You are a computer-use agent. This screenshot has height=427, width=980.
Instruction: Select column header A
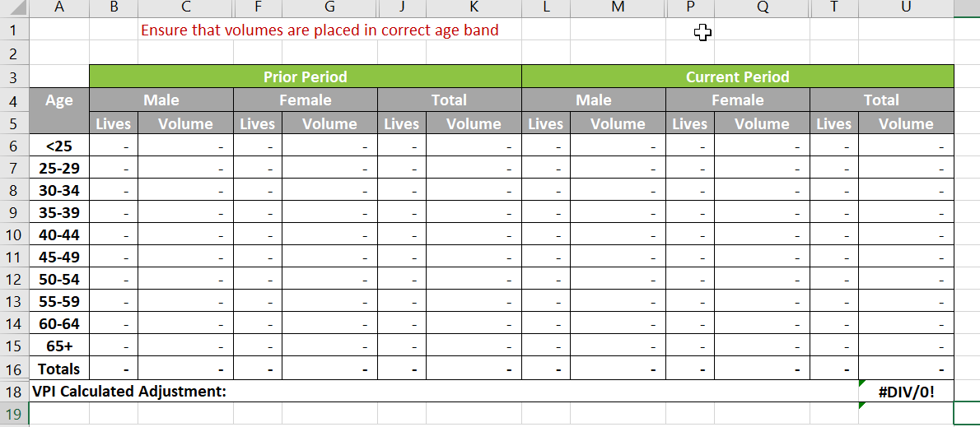pos(58,8)
